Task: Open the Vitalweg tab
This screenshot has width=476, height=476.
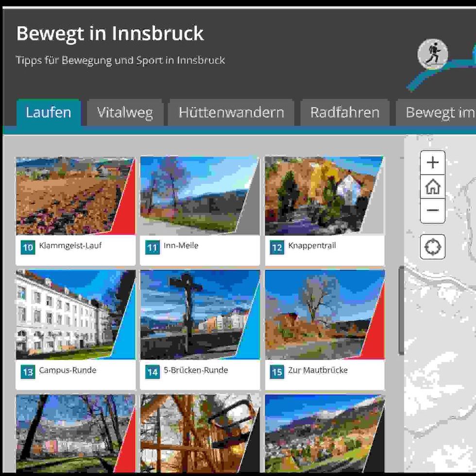Action: tap(125, 113)
